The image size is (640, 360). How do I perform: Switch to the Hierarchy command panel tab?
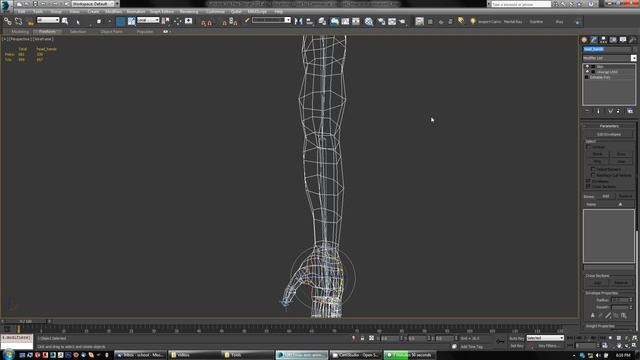tap(603, 40)
